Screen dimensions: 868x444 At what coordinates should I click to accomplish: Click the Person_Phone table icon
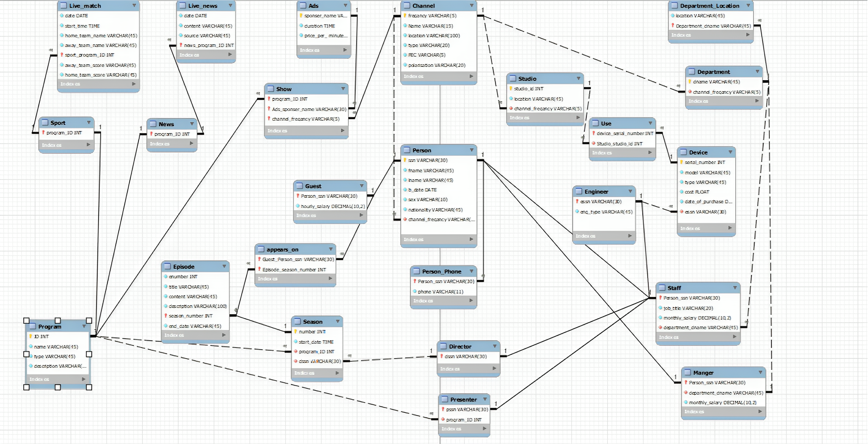pyautogui.click(x=416, y=271)
